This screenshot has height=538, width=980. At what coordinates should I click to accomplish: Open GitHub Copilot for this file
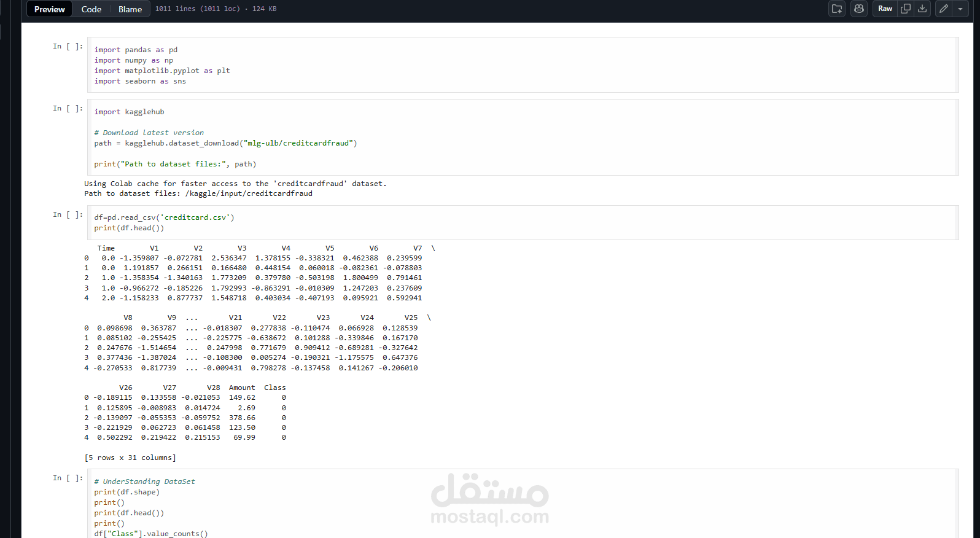click(x=859, y=9)
